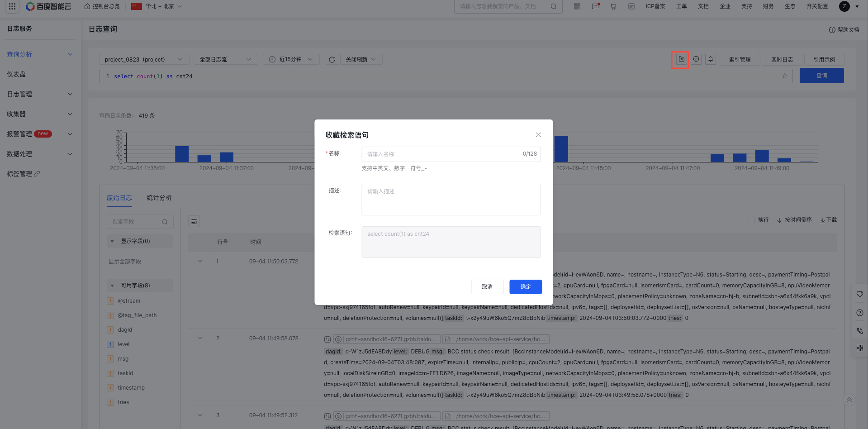This screenshot has width=868, height=429.
Task: Click the 描述 text area
Action: tap(451, 200)
